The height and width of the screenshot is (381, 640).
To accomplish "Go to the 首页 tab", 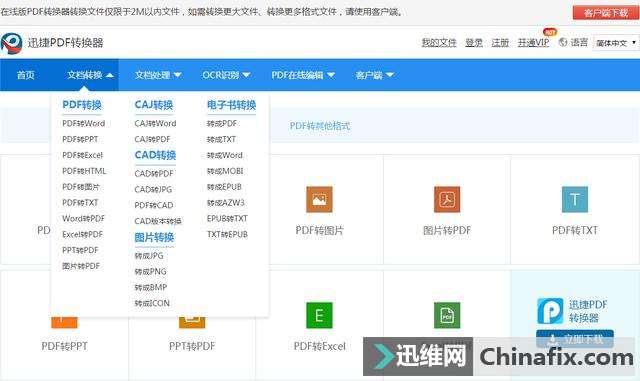I will [x=25, y=75].
